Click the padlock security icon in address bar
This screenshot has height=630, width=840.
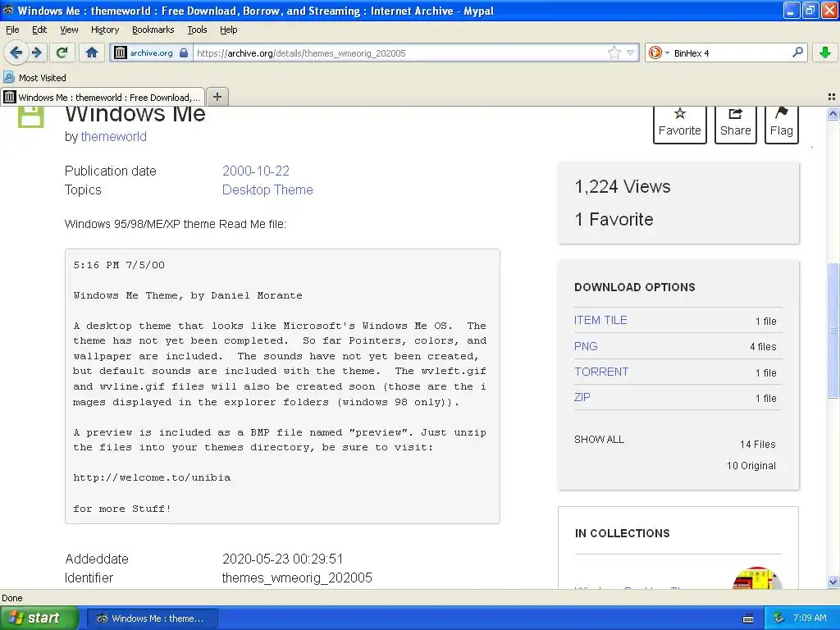click(x=184, y=52)
